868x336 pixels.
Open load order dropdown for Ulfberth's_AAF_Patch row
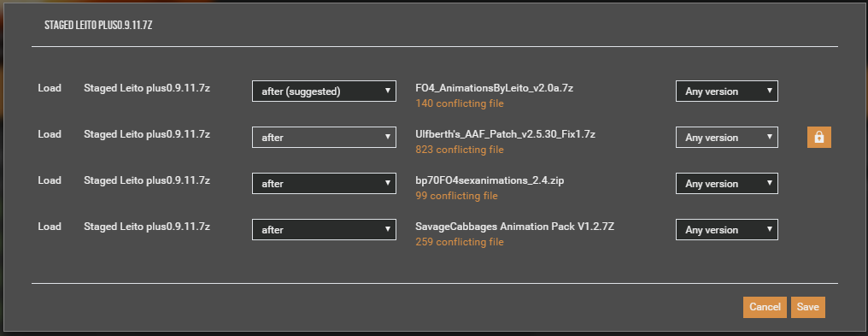pos(324,138)
